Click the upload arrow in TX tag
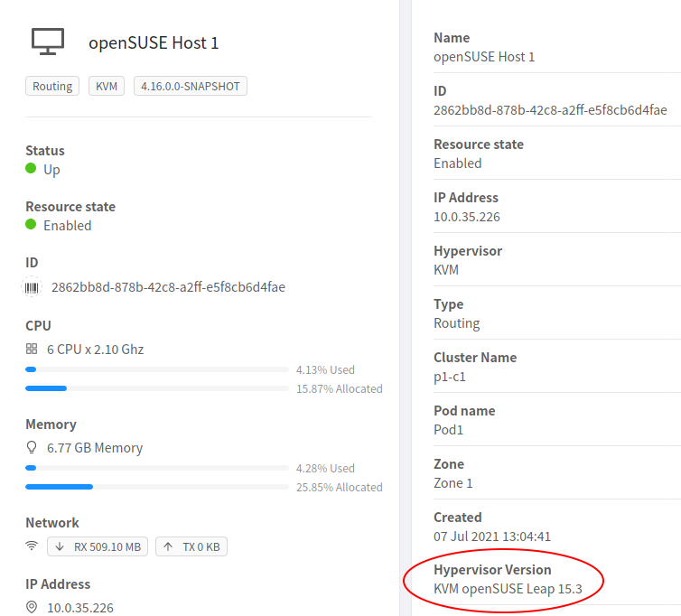This screenshot has height=616, width=681. tap(168, 546)
